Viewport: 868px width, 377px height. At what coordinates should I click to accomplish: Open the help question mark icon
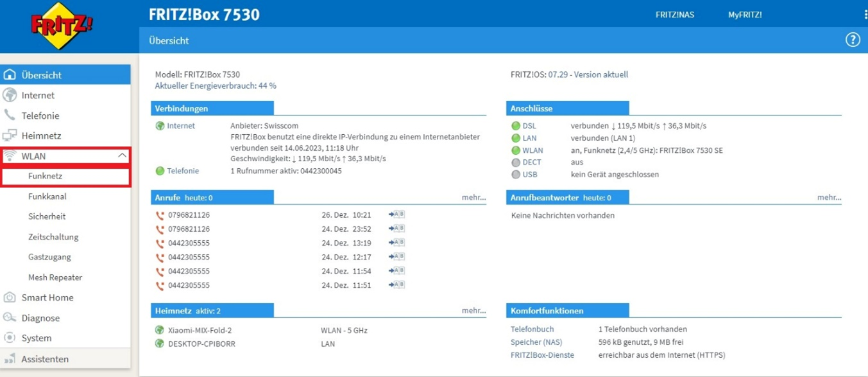852,40
